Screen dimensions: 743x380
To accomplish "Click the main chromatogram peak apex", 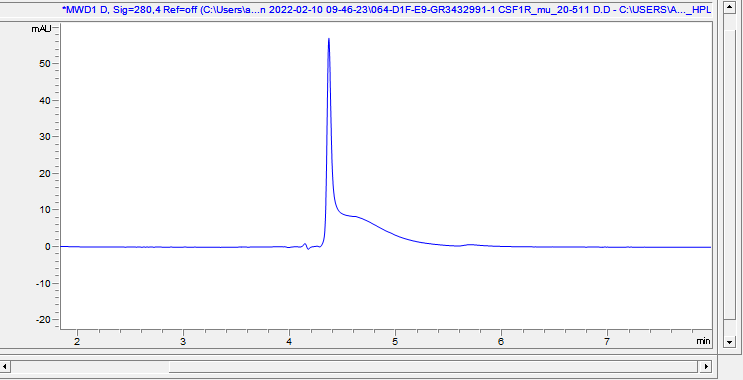I will click(329, 39).
